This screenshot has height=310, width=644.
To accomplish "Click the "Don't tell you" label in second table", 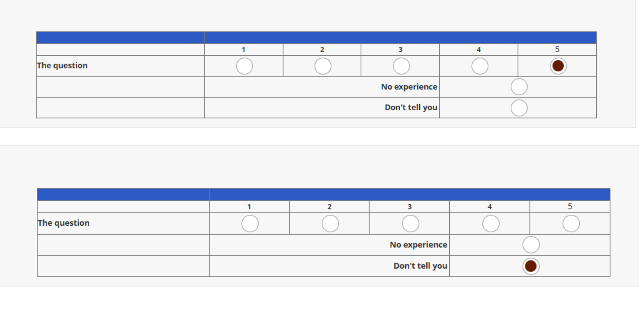I will (420, 266).
